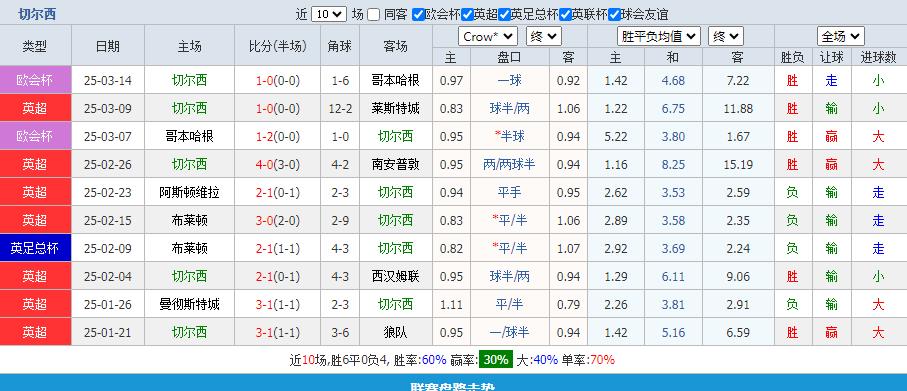Open 阿斯顿维拉 team link
The height and width of the screenshot is (391, 907).
[189, 192]
